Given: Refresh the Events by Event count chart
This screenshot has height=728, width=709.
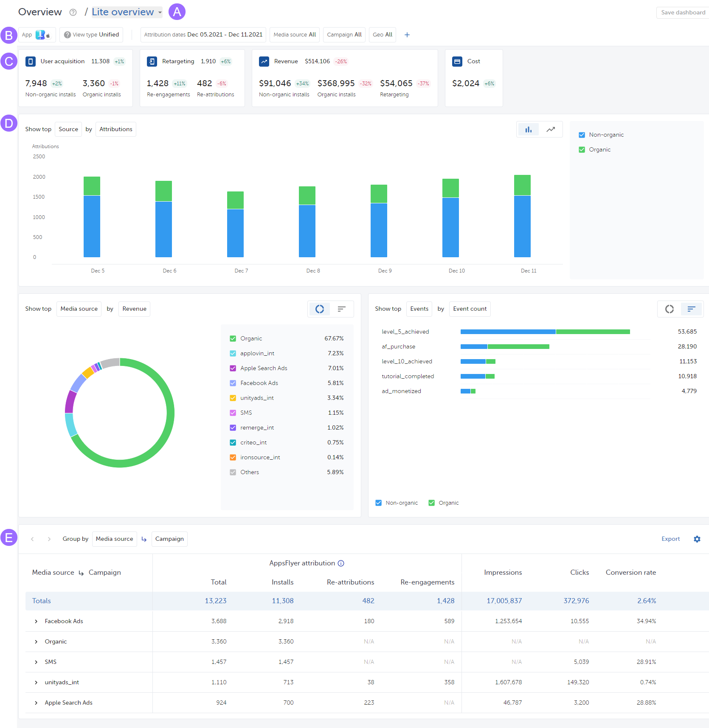Looking at the screenshot, I should coord(670,309).
